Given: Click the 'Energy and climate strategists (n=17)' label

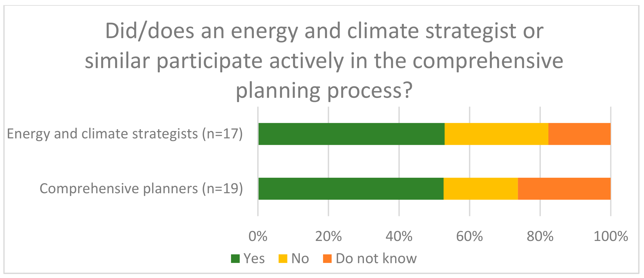Looking at the screenshot, I should [125, 134].
